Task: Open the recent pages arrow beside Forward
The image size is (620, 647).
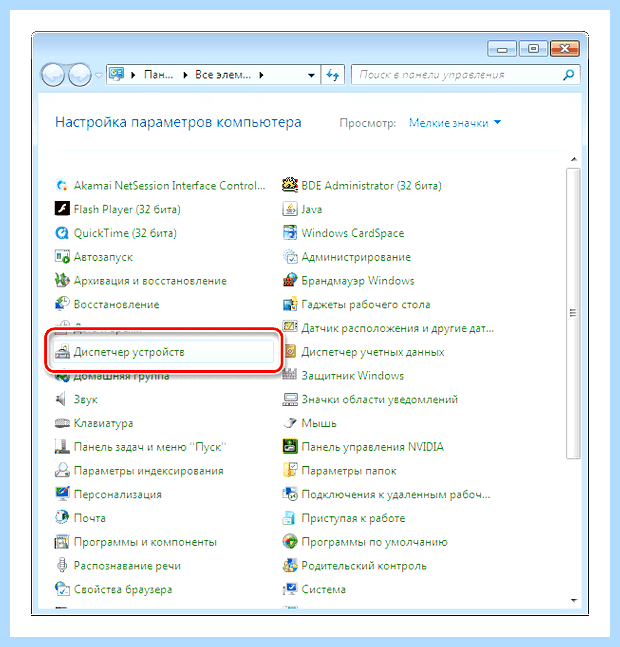Action: 98,75
